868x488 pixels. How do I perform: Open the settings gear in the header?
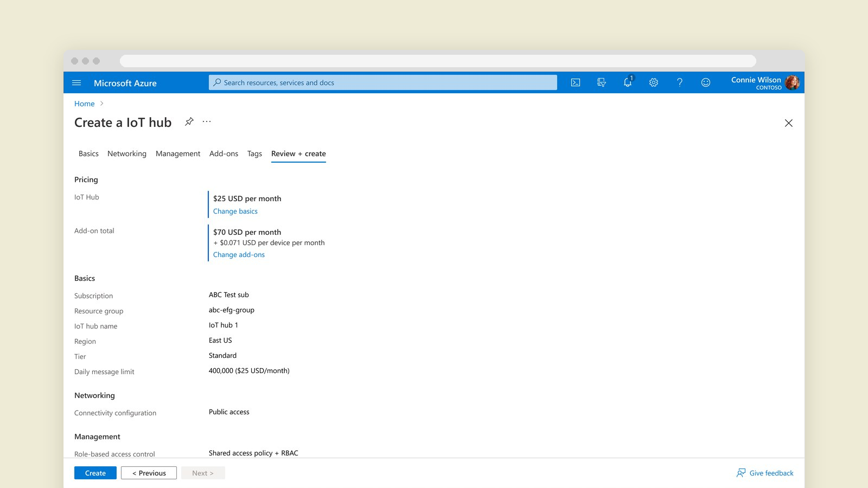(654, 82)
